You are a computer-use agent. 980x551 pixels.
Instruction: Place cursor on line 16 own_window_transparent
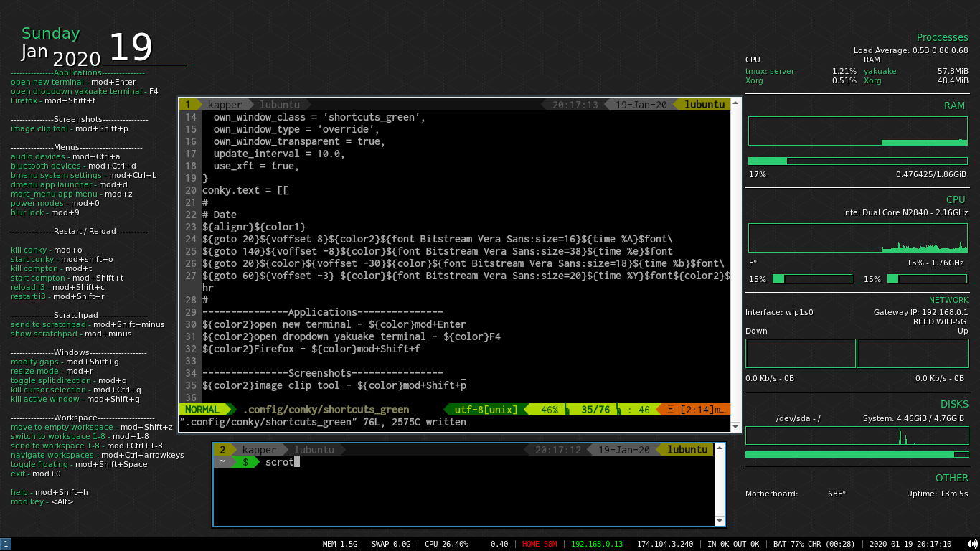pos(299,141)
